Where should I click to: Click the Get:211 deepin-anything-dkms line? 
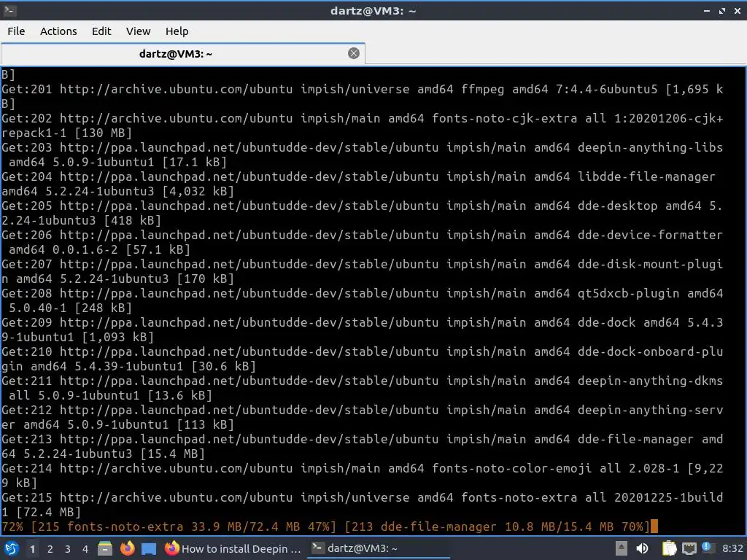click(362, 388)
